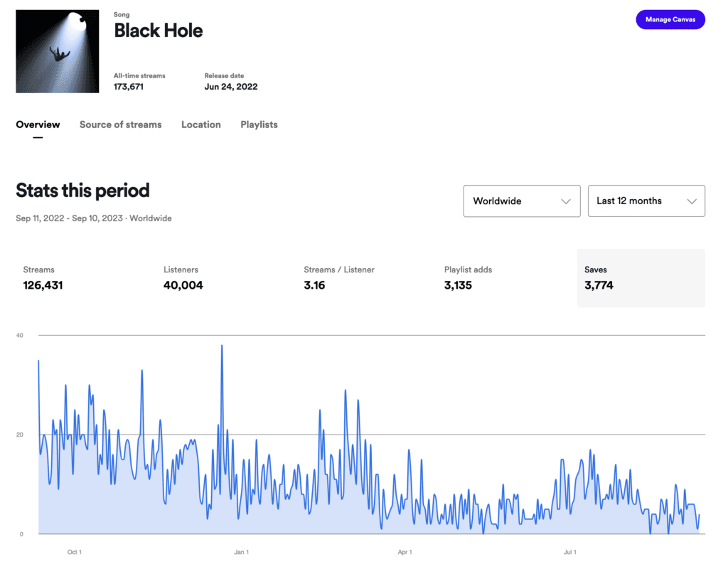This screenshot has height=564, width=728.
Task: Click the Oct 1 axis label
Action: pos(74,552)
